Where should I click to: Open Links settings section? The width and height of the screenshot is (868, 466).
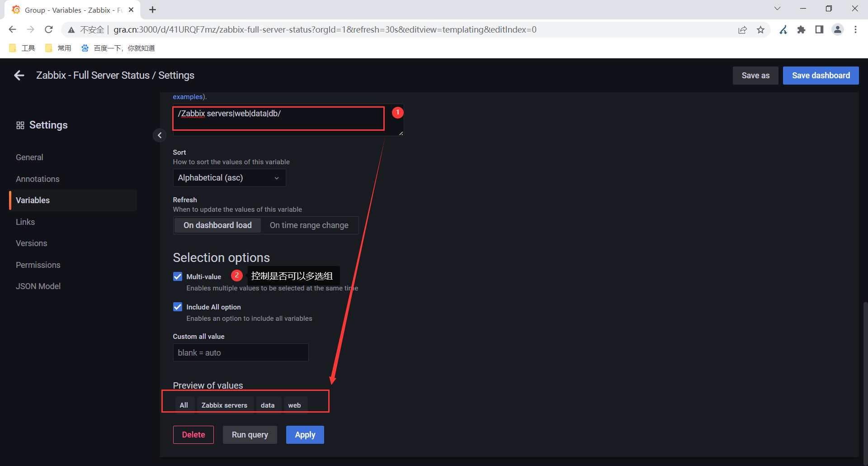coord(25,222)
